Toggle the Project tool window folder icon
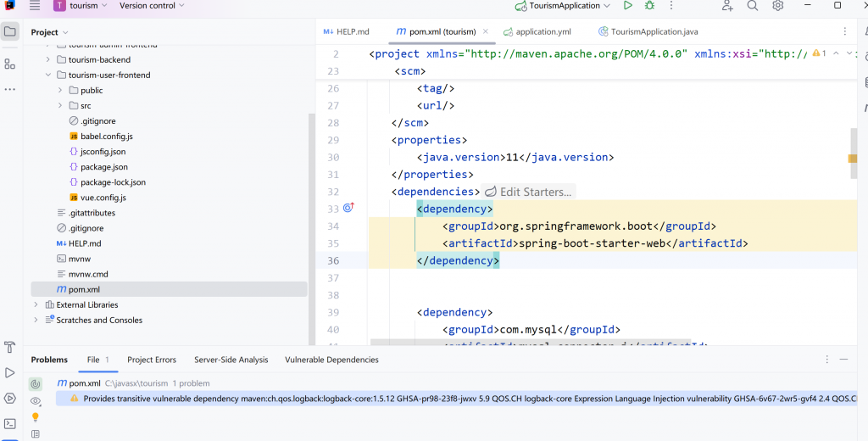This screenshot has height=441, width=868. (10, 31)
